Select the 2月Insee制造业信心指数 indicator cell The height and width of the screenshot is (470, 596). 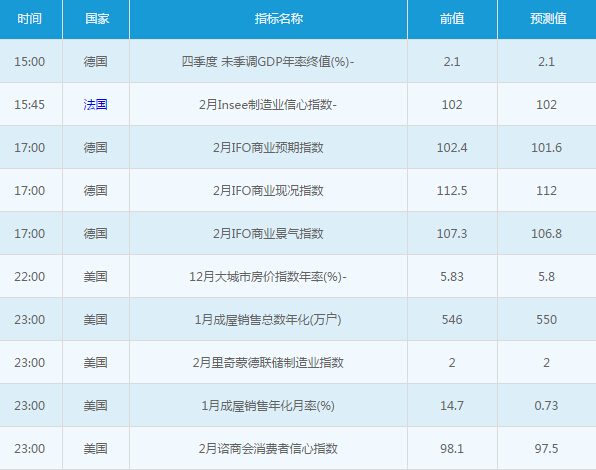point(268,104)
